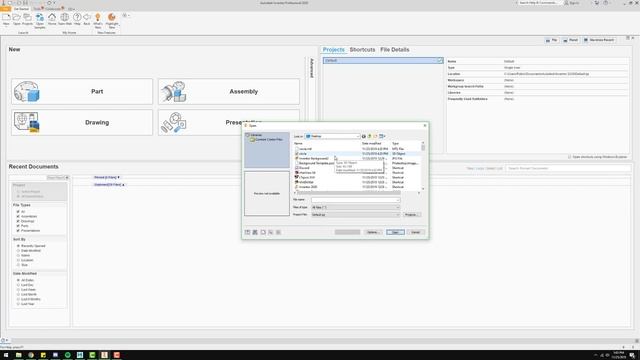Viewport: 640px width, 360px height.
Task: Collapse the Unpinned files group
Action: coord(109,185)
